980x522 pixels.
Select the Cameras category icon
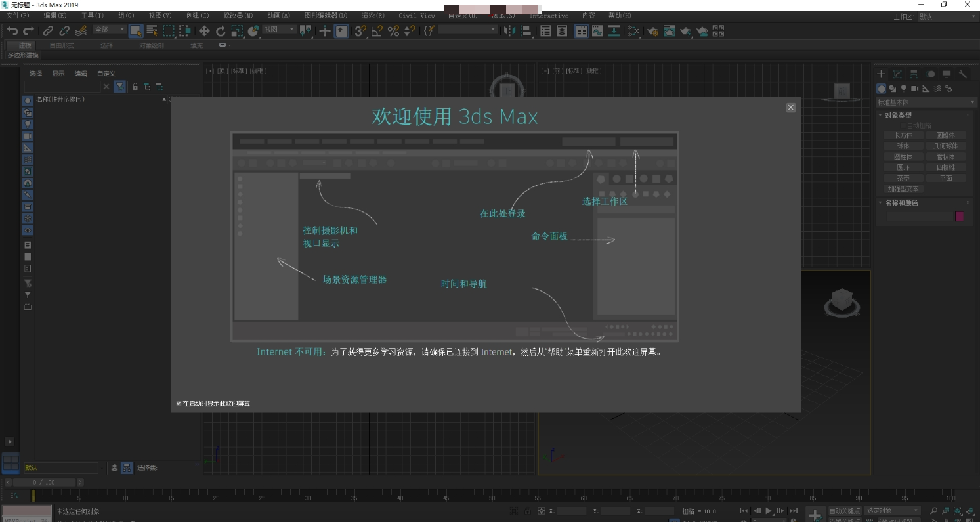915,89
